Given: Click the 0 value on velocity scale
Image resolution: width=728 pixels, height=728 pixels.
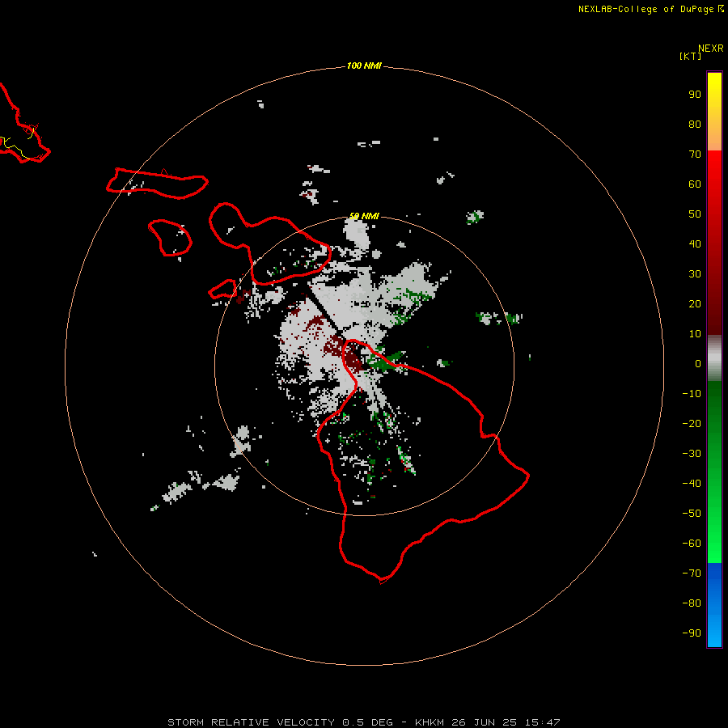Looking at the screenshot, I should click(698, 364).
